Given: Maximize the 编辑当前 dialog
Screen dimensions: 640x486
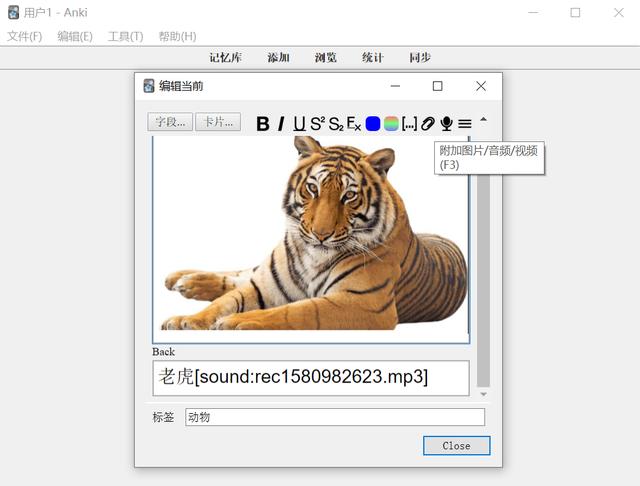Looking at the screenshot, I should pyautogui.click(x=438, y=86).
